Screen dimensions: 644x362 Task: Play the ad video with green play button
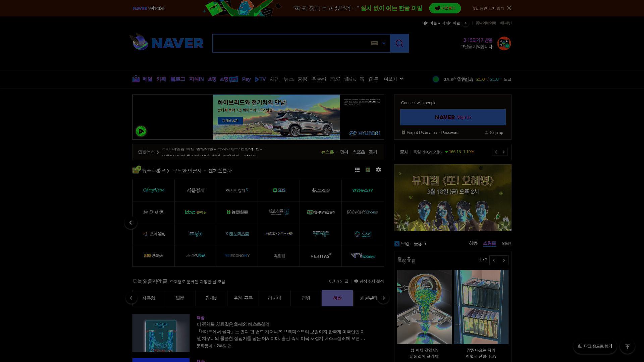[x=141, y=131]
